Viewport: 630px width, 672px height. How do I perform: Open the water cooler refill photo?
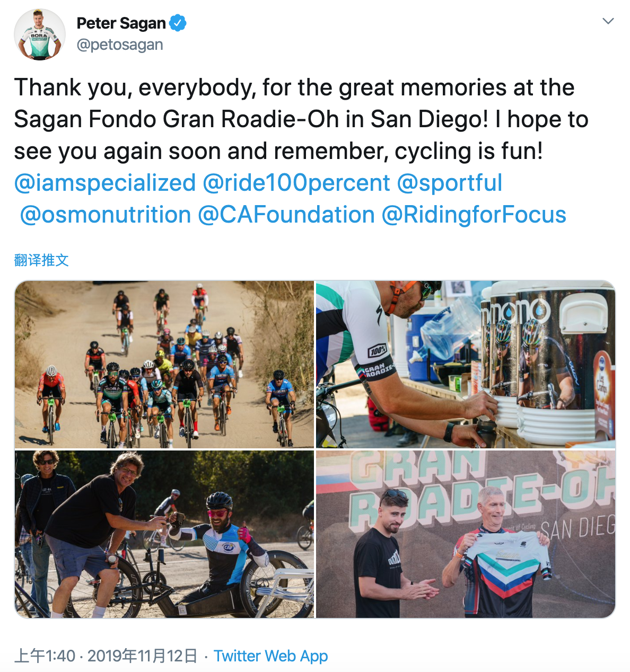pyautogui.click(x=466, y=365)
